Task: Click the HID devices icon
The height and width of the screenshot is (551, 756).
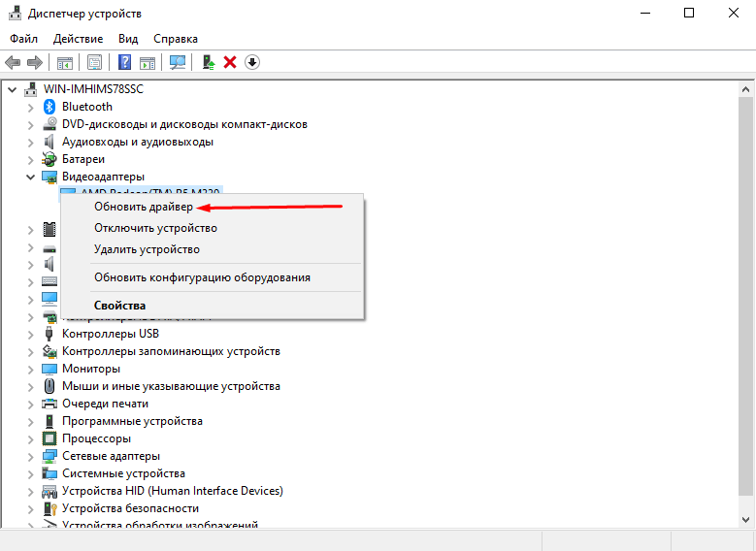Action: (x=49, y=491)
